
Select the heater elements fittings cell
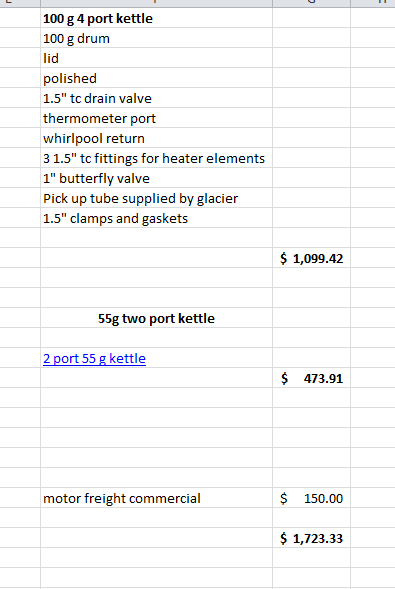(156, 158)
